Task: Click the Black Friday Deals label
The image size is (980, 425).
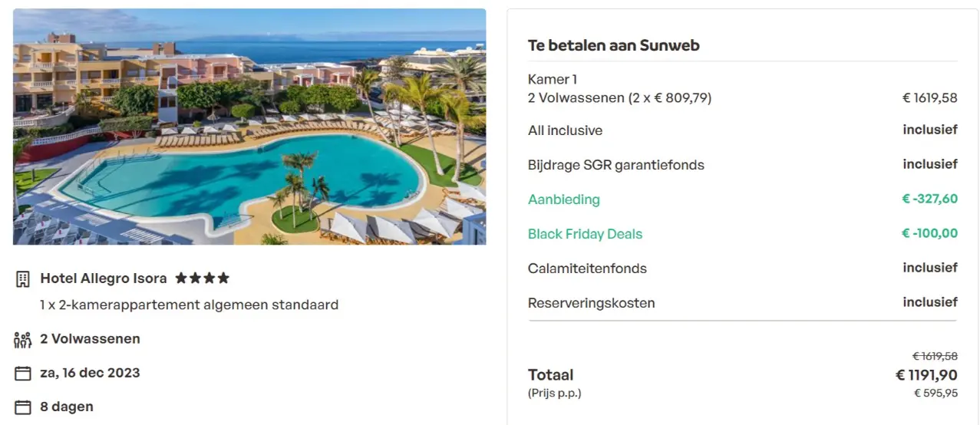Action: click(x=585, y=234)
